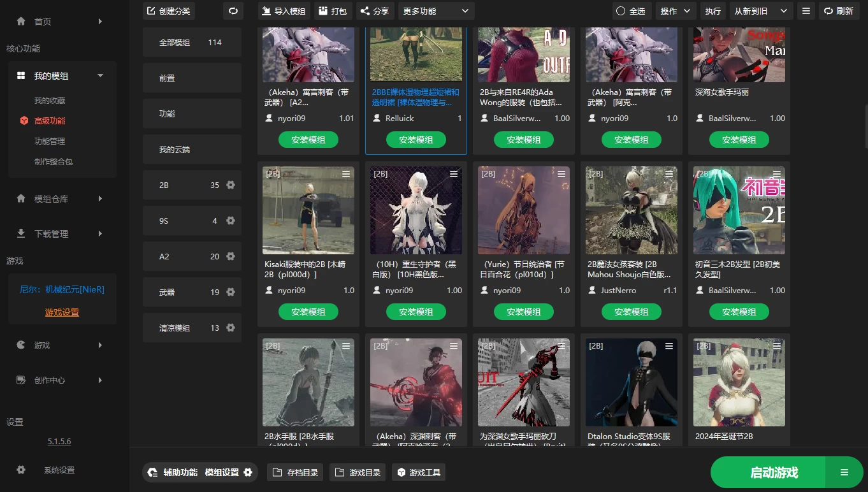Screen dimensions: 868x492
Task: Open the 游戏设置 link
Action: [62, 312]
